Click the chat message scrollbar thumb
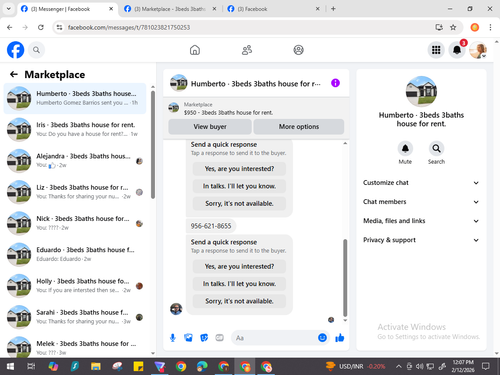This screenshot has width=500, height=375. click(345, 278)
